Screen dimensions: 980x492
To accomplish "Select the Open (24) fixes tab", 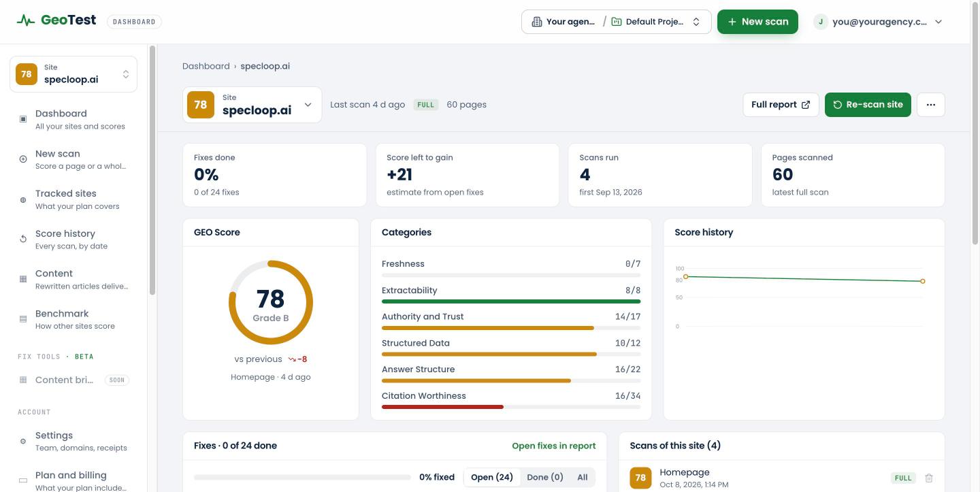I will click(x=492, y=477).
